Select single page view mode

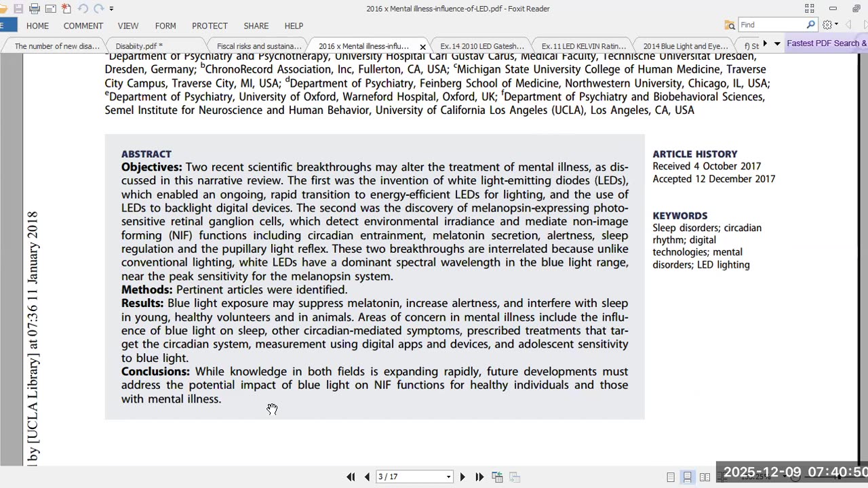671,477
